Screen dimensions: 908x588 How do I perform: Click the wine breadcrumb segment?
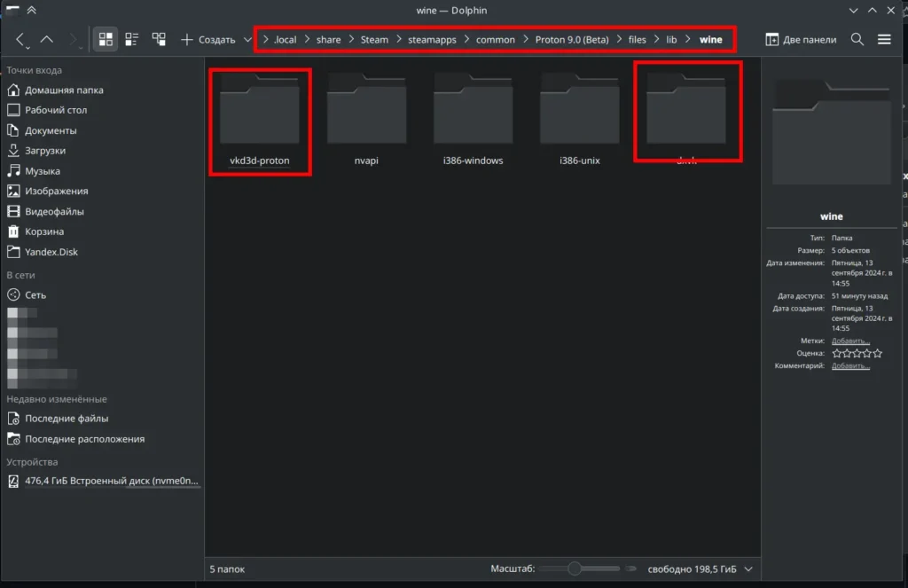pos(710,39)
